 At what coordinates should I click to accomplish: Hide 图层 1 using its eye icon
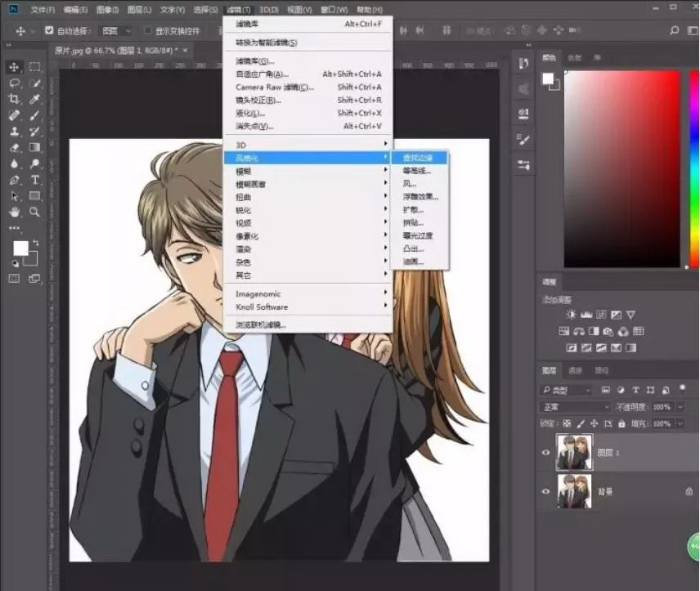click(547, 450)
